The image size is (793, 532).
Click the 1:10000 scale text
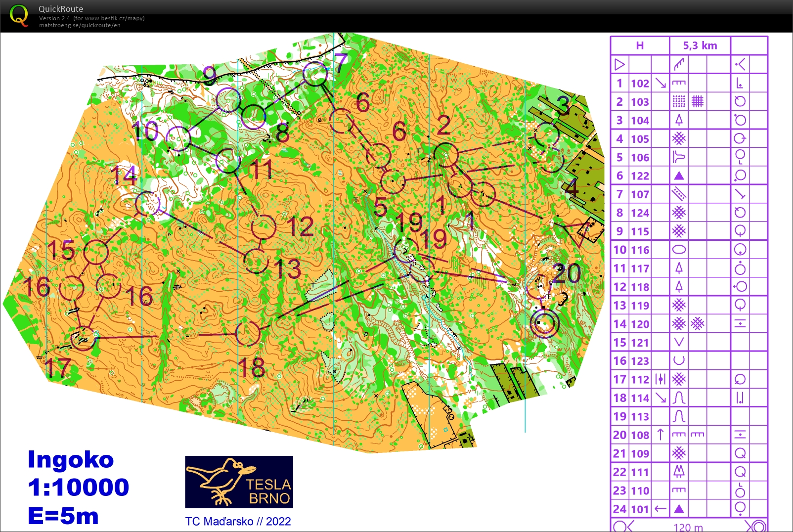coord(78,487)
